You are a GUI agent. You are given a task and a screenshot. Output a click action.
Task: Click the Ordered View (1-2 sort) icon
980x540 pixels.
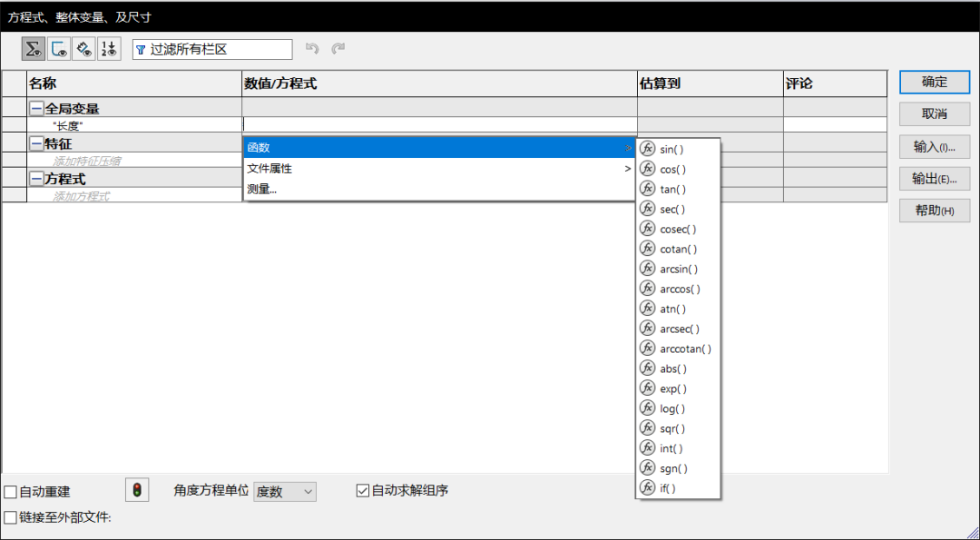108,49
